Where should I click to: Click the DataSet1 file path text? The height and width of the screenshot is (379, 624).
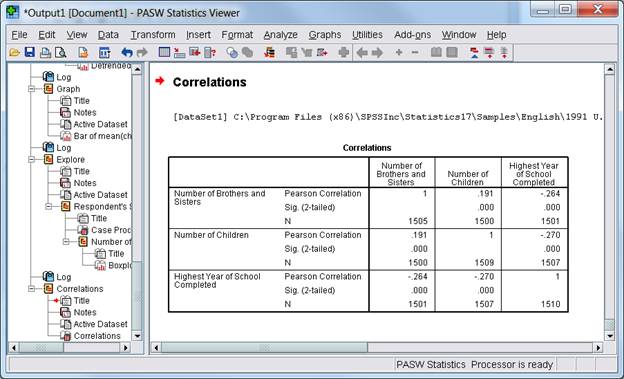pos(388,117)
